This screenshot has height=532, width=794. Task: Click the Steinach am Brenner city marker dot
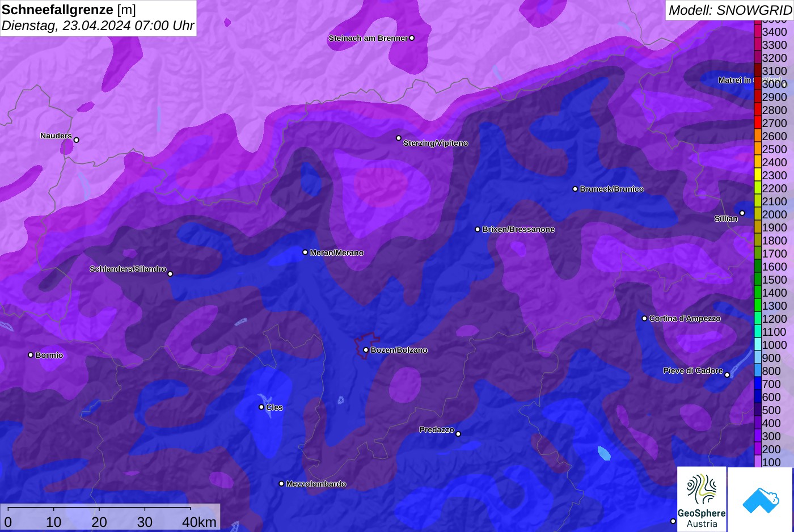412,38
